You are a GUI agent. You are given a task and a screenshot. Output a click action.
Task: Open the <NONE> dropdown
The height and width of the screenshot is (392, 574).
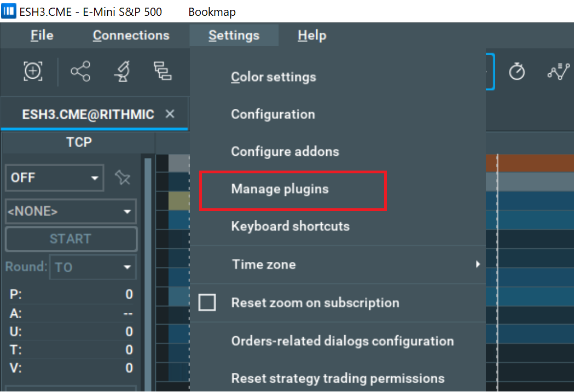click(71, 212)
